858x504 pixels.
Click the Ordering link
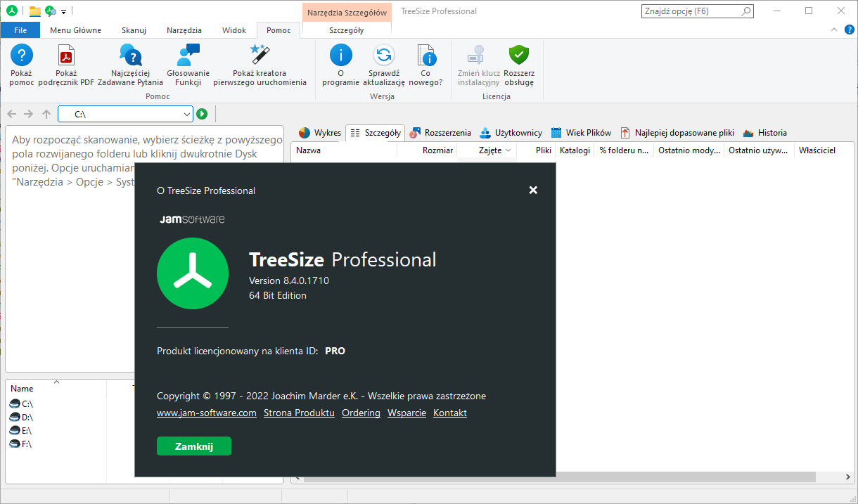(x=361, y=413)
